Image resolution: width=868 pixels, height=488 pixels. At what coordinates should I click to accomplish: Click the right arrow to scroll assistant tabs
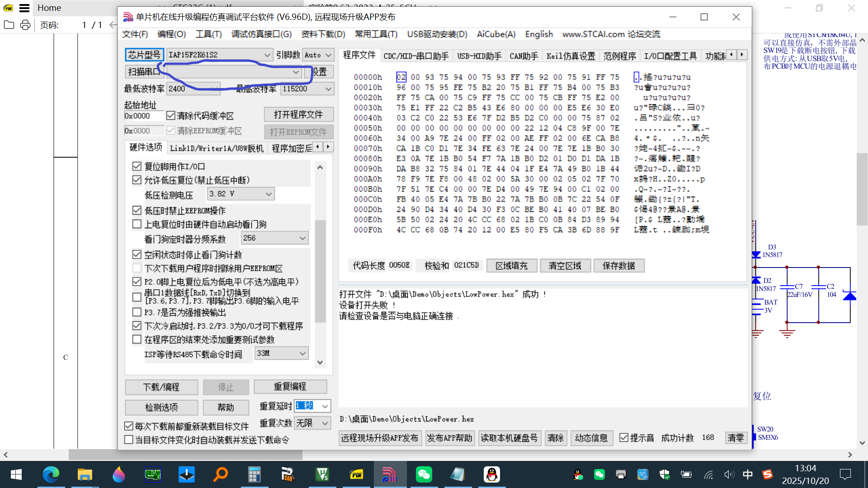pyautogui.click(x=742, y=54)
